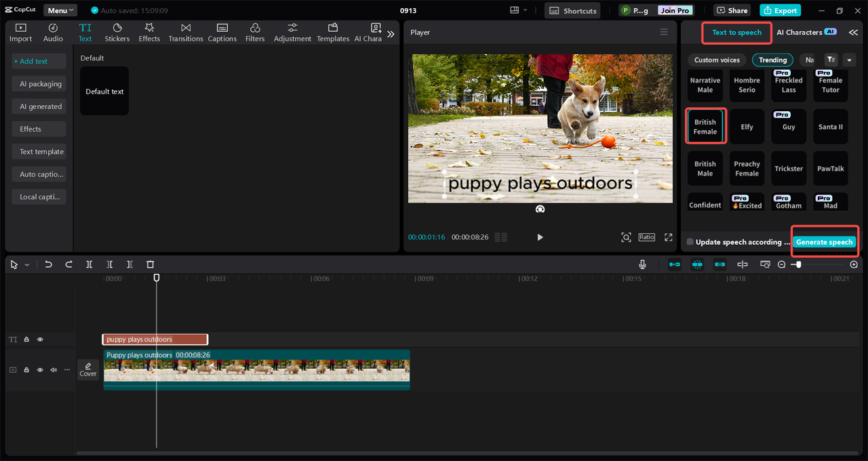Collapse the right panel with double chevron

point(853,32)
